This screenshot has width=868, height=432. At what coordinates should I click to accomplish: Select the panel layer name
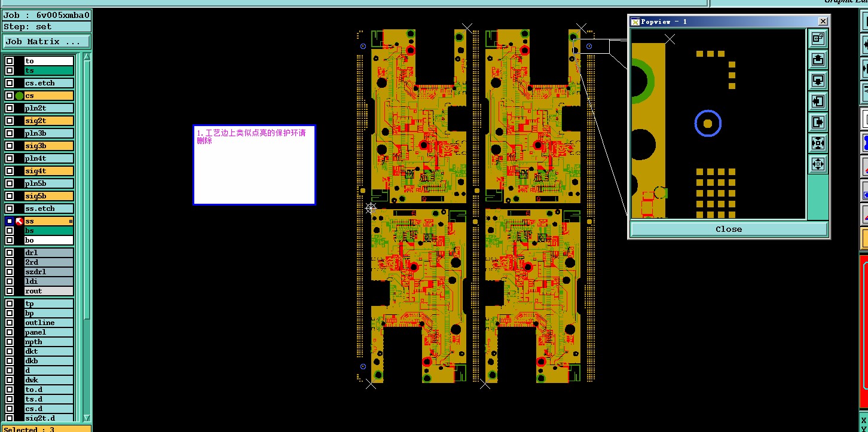pos(48,332)
